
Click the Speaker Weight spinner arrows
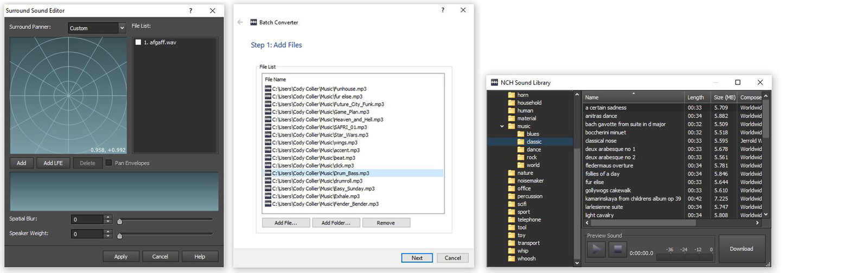coord(108,234)
